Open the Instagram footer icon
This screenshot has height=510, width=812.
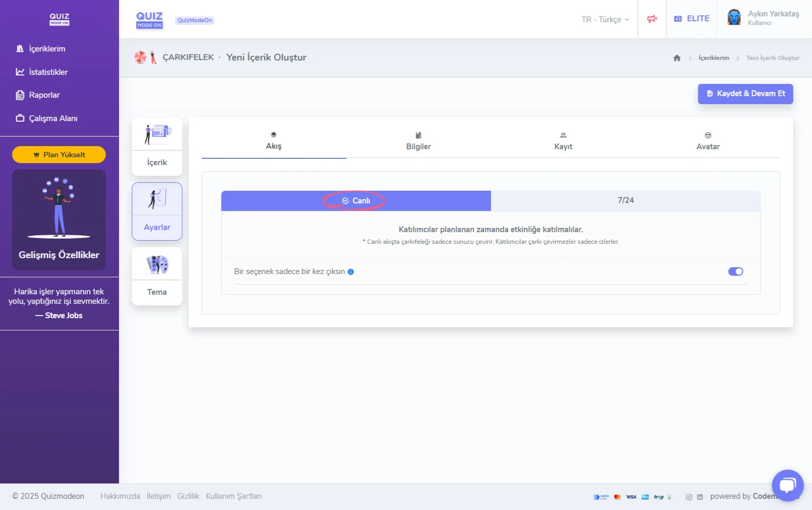pos(689,497)
